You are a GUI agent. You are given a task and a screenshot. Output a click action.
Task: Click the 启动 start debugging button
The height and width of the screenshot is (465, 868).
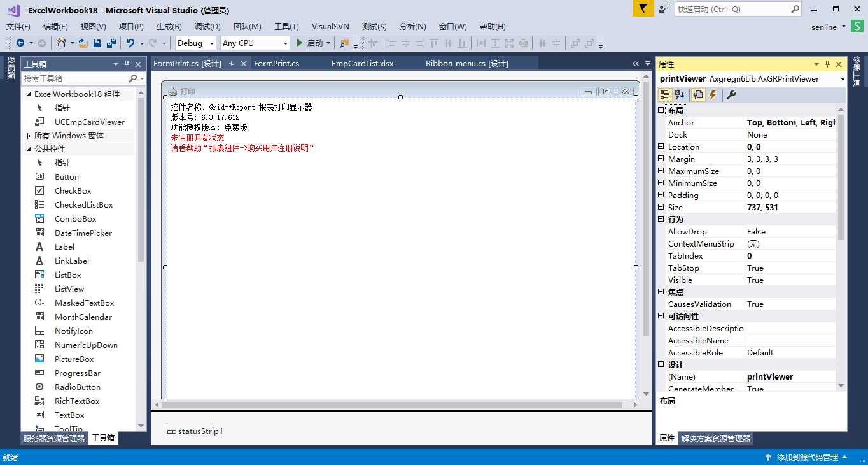tap(310, 43)
